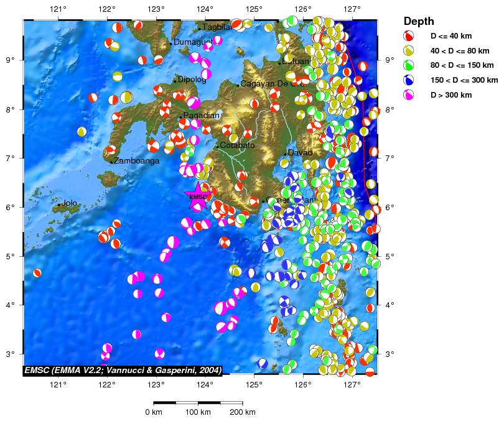Select the "D > 300 km" legend text
Image resolution: width=504 pixels, height=421 pixels.
(x=451, y=95)
